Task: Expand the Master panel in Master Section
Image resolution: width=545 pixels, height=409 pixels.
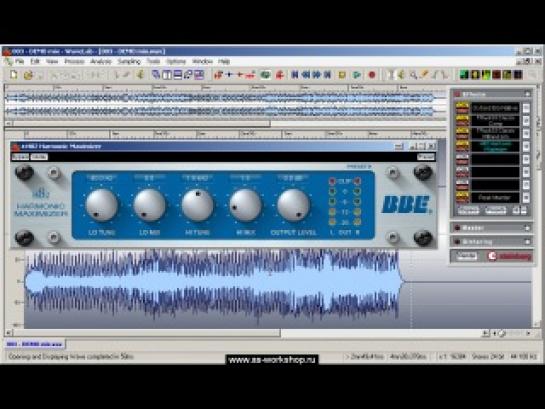Action: click(527, 228)
